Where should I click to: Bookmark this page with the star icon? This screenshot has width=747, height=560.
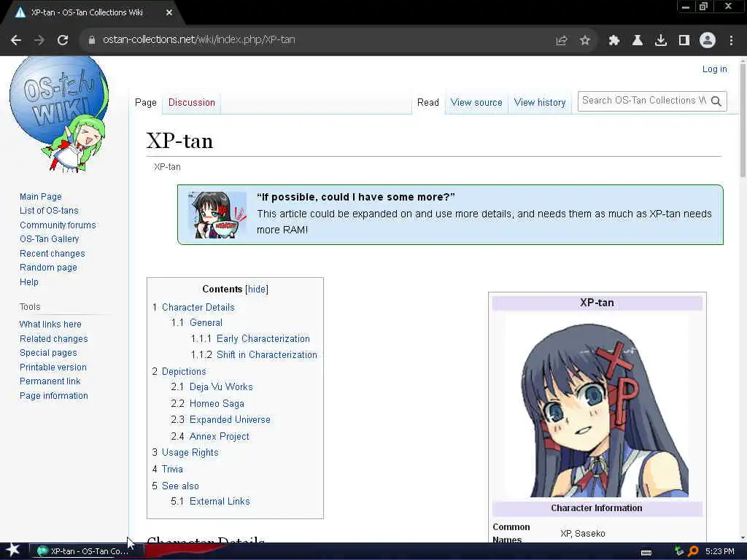[x=585, y=41]
